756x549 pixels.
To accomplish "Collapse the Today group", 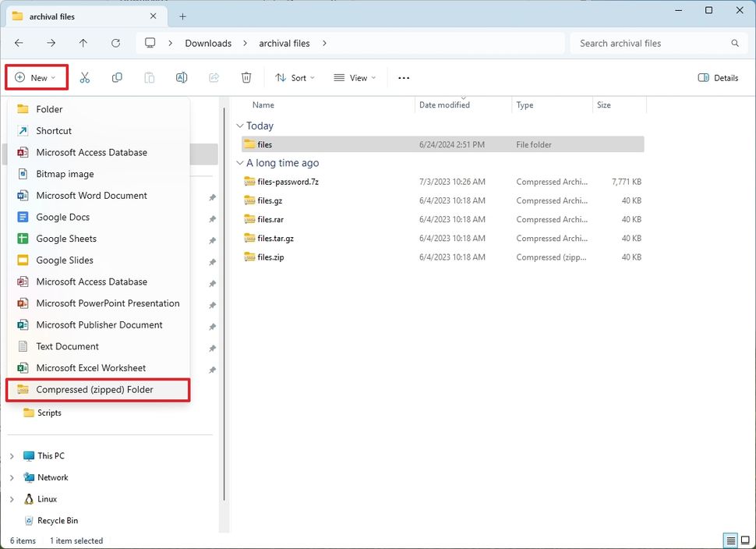I will coord(240,126).
